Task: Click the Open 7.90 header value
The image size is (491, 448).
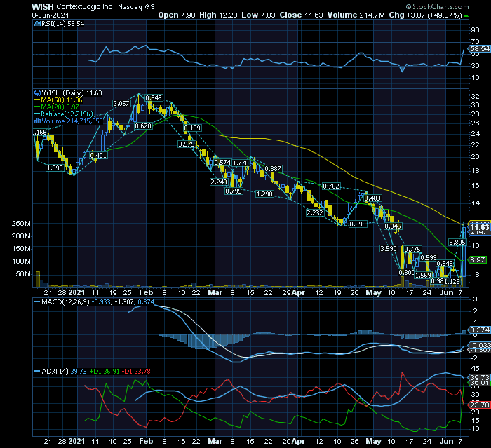Action: tap(177, 15)
